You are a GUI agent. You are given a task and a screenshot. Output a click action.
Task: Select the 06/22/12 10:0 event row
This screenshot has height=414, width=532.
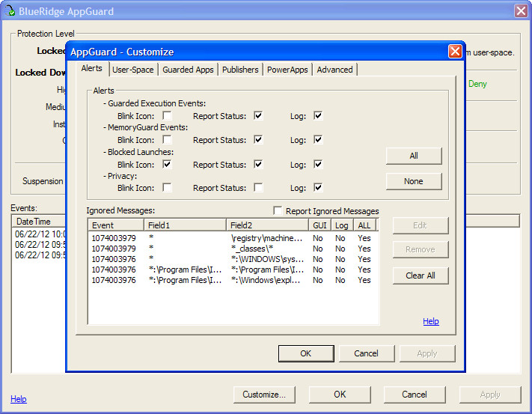click(40, 234)
